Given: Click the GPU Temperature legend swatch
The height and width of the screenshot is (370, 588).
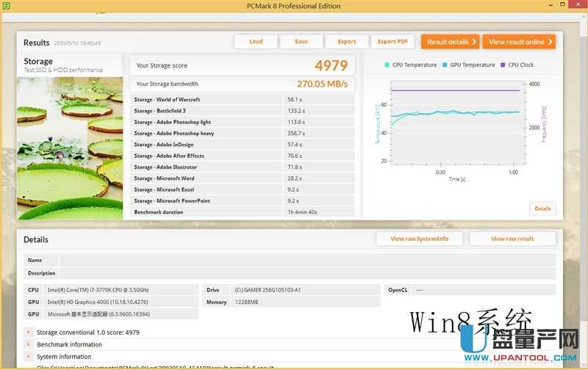Looking at the screenshot, I should 445,65.
